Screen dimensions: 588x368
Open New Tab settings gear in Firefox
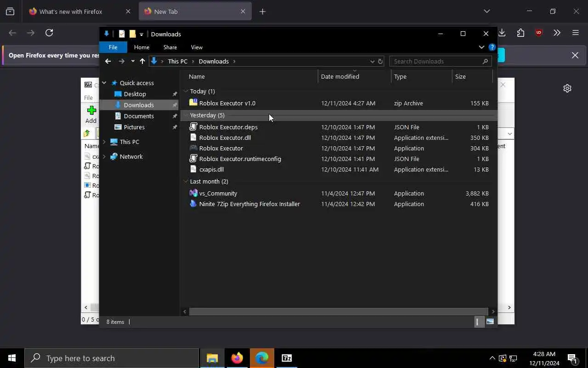click(567, 88)
